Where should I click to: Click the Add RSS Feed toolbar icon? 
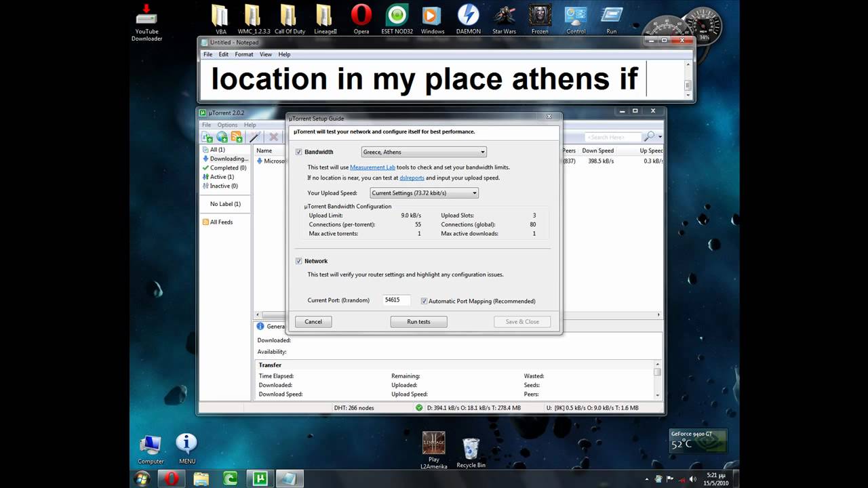click(x=237, y=137)
